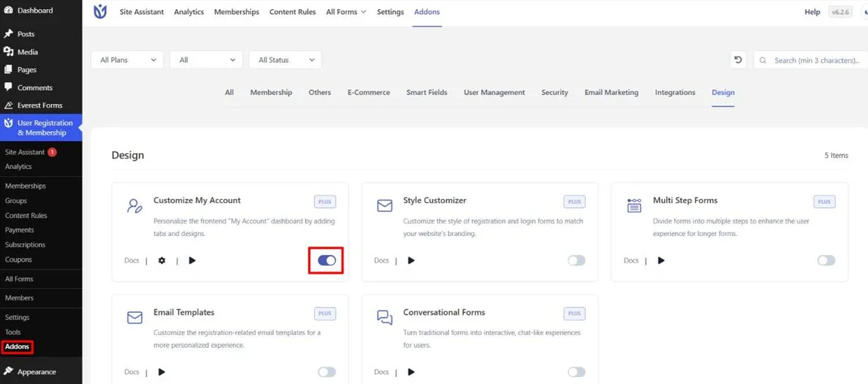The height and width of the screenshot is (384, 868).
Task: Switch to the Others category tab
Action: click(x=320, y=92)
